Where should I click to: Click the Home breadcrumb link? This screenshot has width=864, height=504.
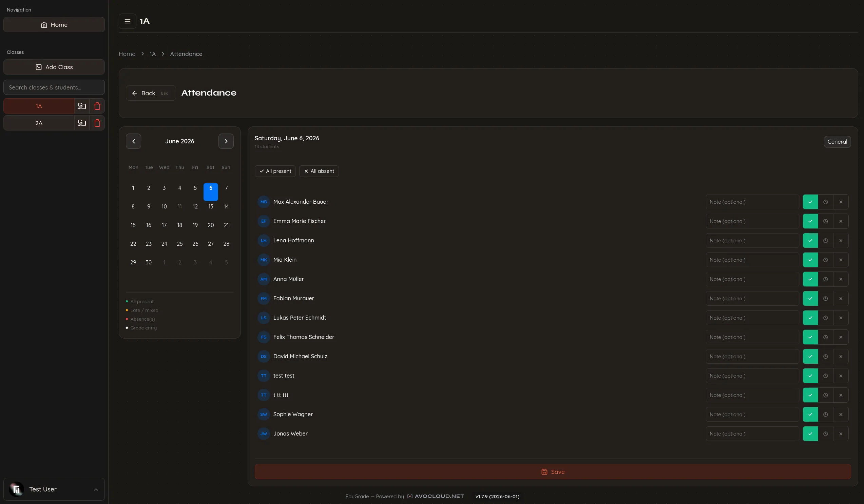[x=127, y=54]
